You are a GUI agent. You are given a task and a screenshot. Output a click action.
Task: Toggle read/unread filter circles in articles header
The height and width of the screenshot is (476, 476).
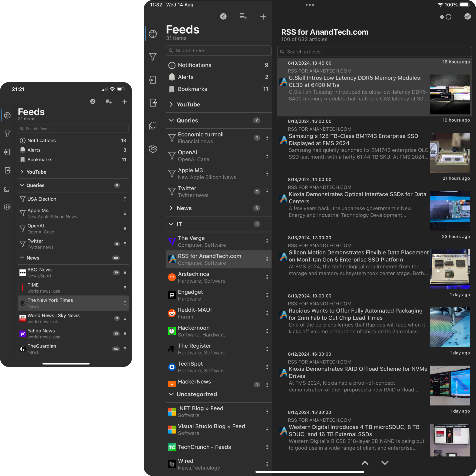[x=446, y=17]
